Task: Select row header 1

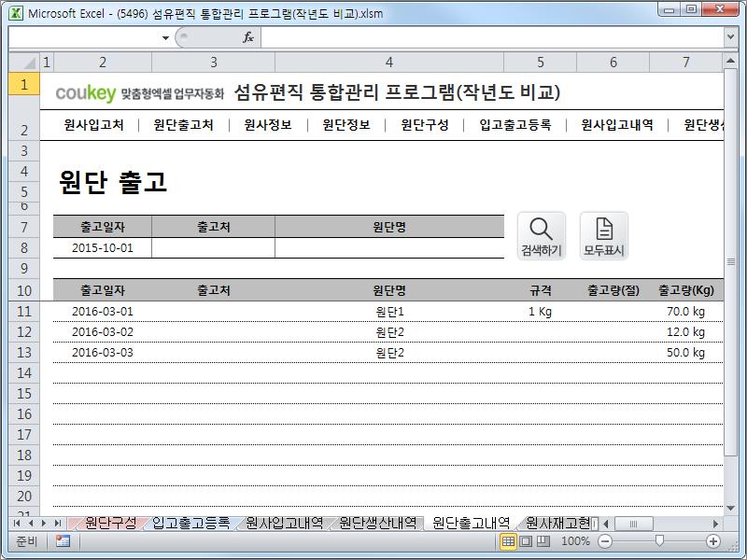Action: [x=24, y=85]
